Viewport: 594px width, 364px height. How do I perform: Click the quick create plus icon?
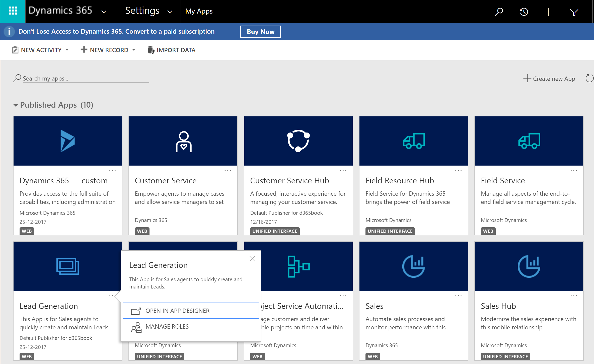pos(548,12)
